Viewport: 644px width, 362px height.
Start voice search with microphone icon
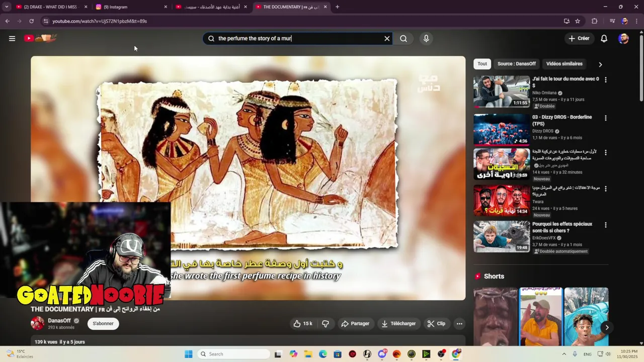click(x=426, y=38)
